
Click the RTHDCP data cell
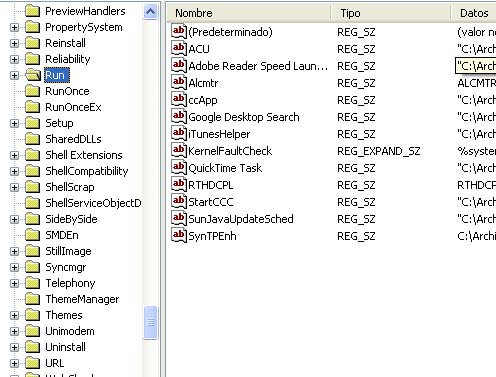476,185
